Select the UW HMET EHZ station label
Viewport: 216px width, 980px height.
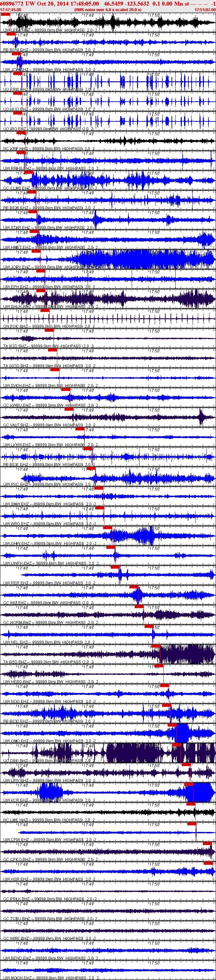pos(50,248)
